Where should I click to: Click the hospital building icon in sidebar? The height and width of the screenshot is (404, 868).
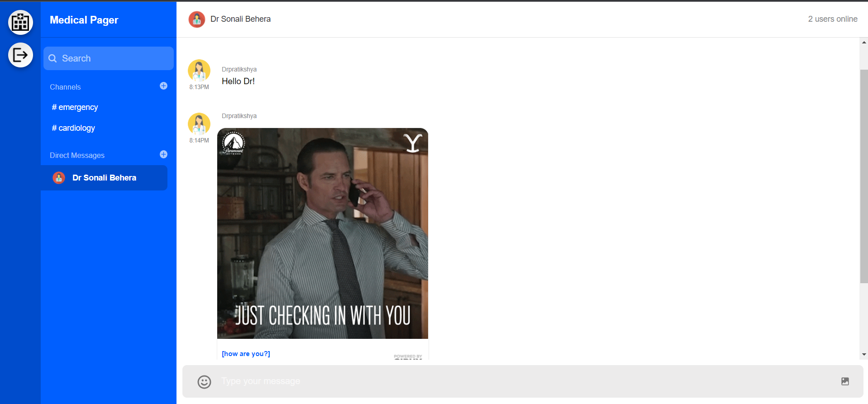tap(20, 22)
